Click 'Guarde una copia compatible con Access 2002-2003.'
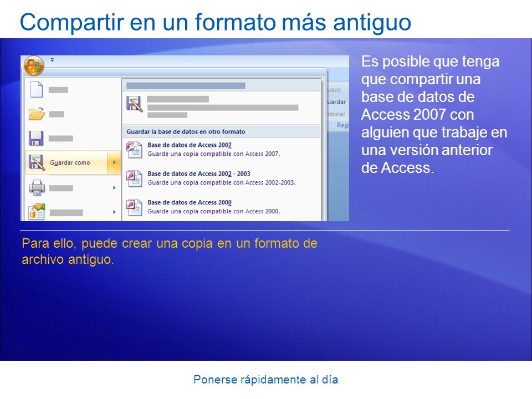The width and height of the screenshot is (532, 399). pos(221,182)
